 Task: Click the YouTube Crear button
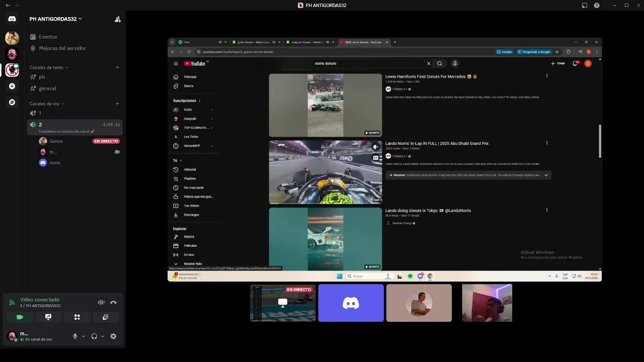[558, 63]
